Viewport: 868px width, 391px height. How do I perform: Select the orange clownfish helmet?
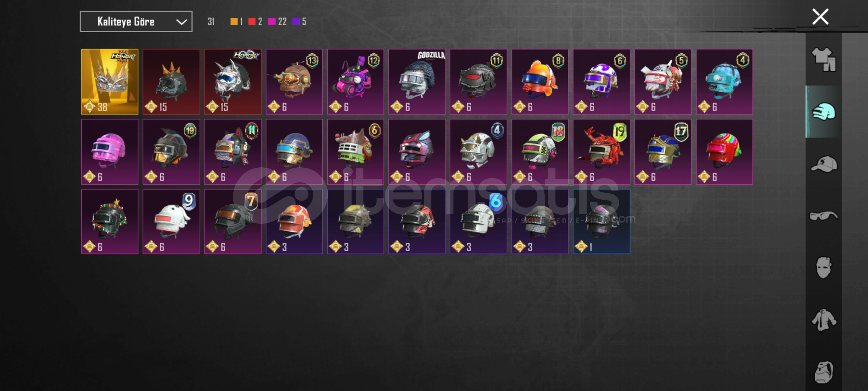coord(540,82)
